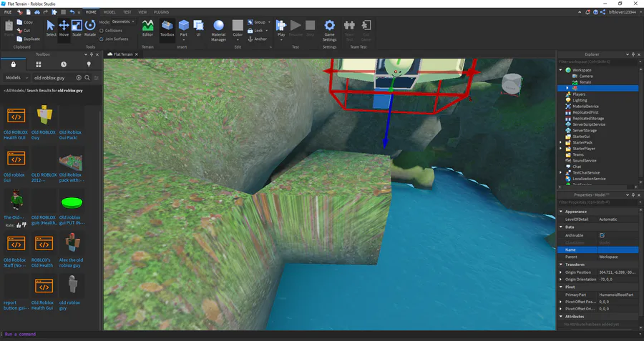644x341 pixels.
Task: Start Play test mode
Action: pos(281,29)
